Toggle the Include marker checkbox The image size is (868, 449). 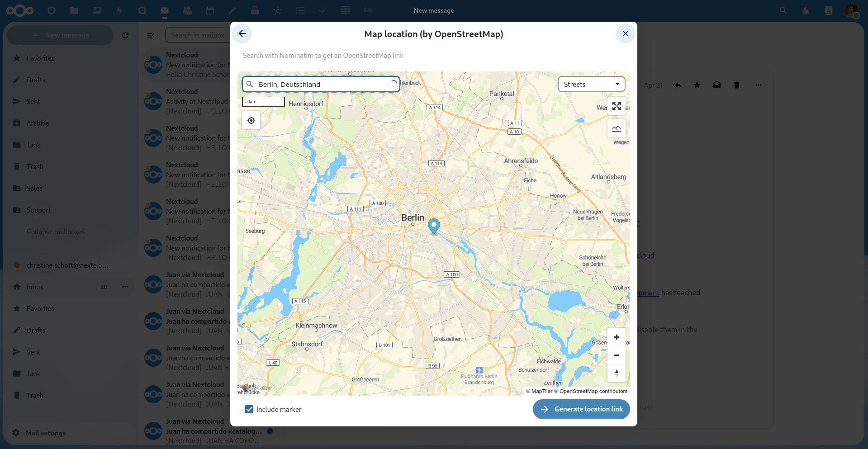249,409
